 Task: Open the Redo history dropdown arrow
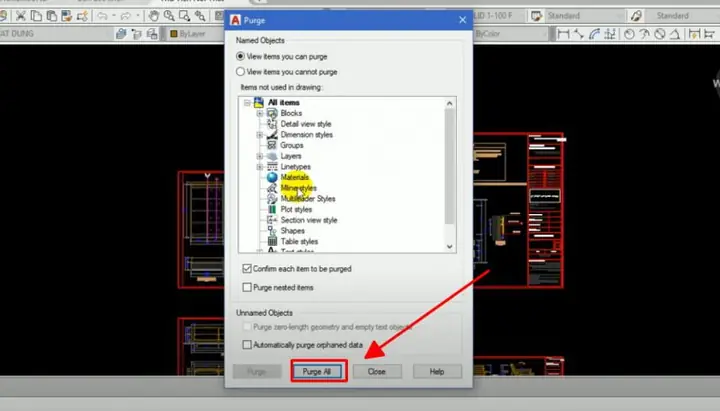tap(138, 16)
